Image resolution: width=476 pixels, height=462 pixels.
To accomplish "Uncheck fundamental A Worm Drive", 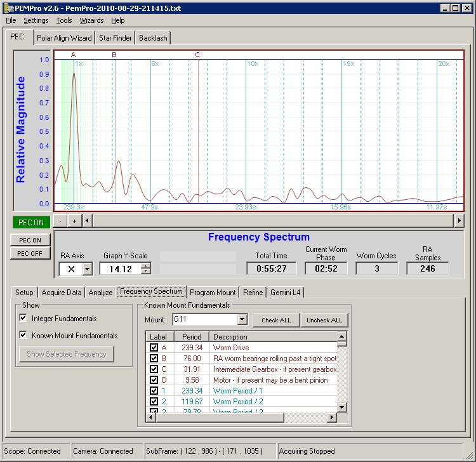I will (x=154, y=348).
